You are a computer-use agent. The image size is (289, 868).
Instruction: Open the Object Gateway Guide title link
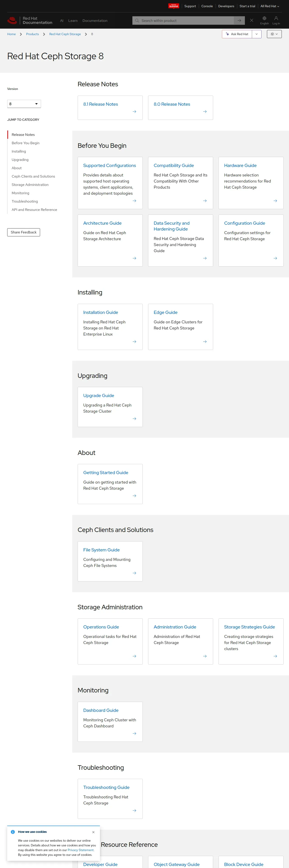pyautogui.click(x=177, y=864)
